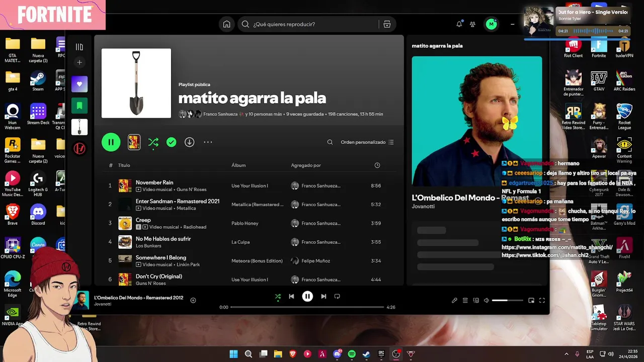Open the green M profile menu
The height and width of the screenshot is (362, 644).
coord(491,24)
